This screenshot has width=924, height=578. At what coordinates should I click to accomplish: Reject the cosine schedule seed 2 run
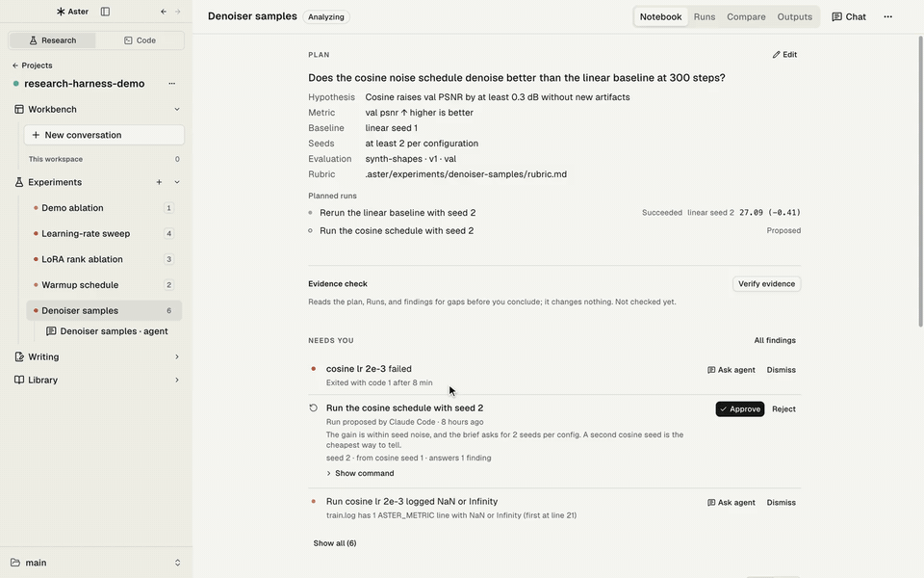pyautogui.click(x=783, y=408)
